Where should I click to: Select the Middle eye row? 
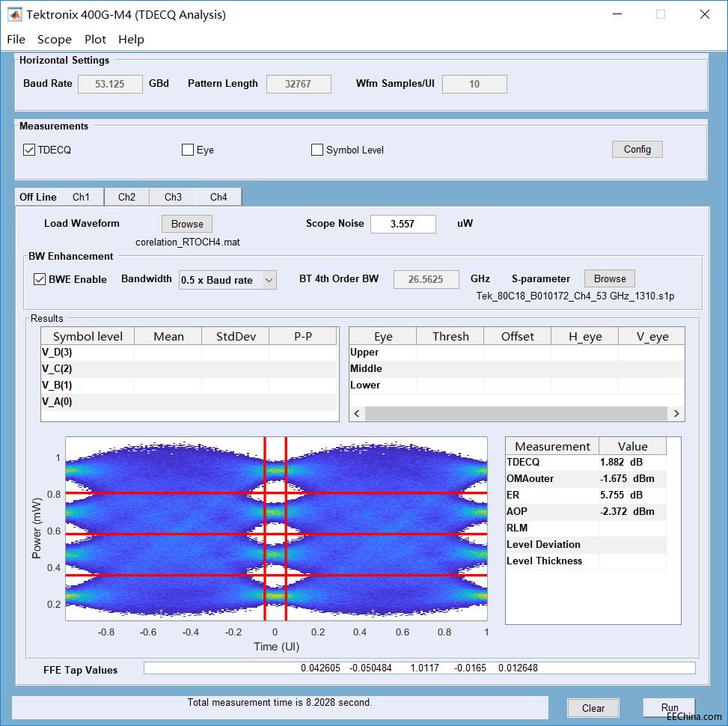(517, 369)
